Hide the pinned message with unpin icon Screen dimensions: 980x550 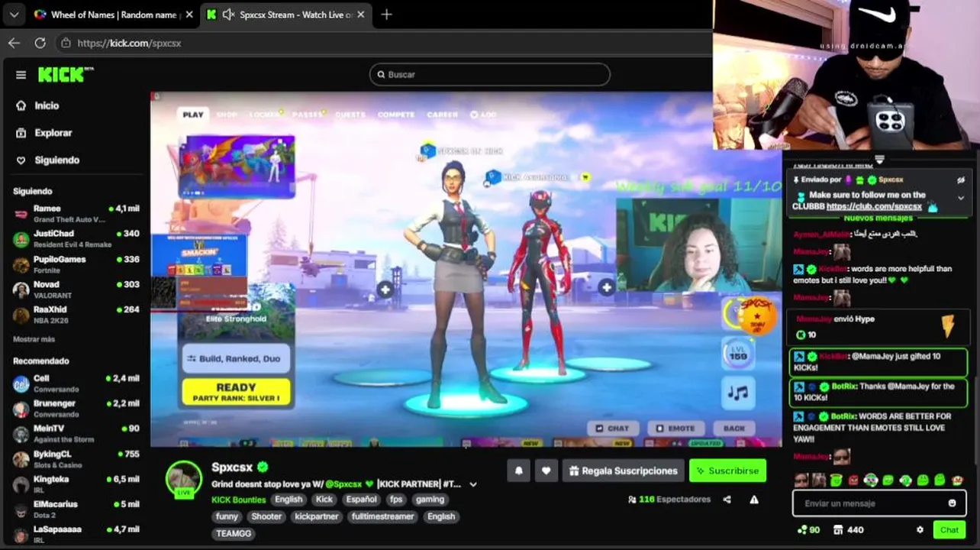[962, 180]
